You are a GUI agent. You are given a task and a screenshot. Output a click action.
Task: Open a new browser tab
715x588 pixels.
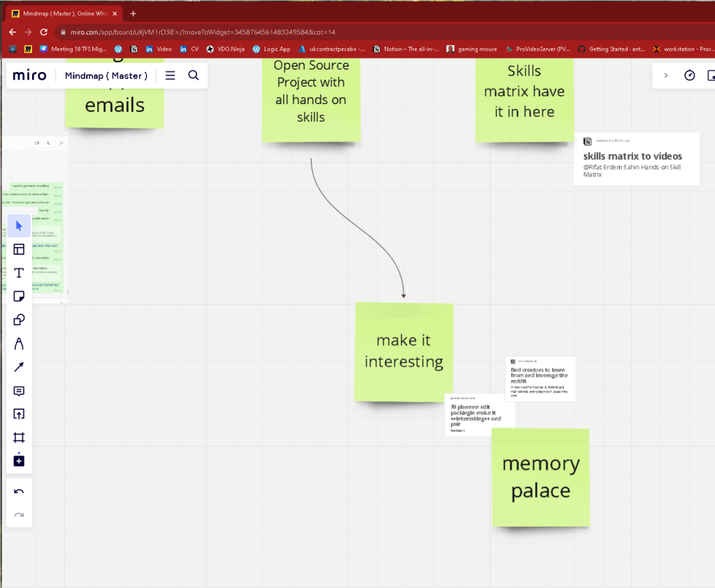pyautogui.click(x=133, y=14)
